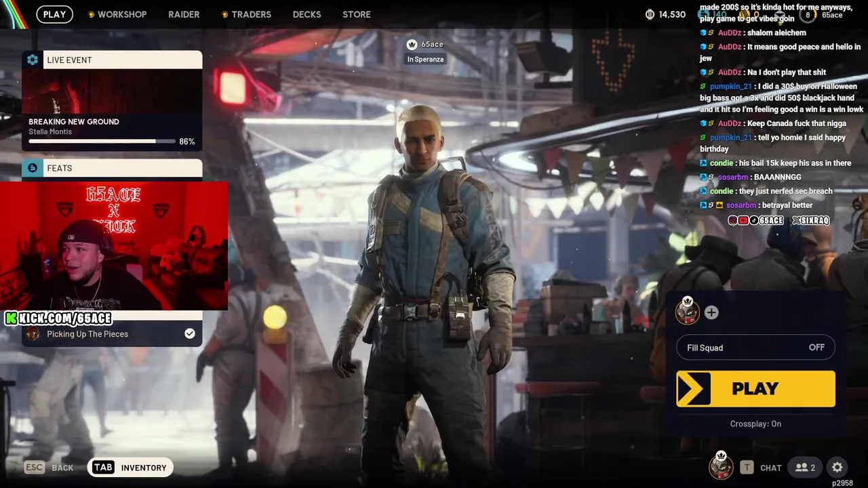Image resolution: width=868 pixels, height=488 pixels.
Task: Open the settings gear at bottom right
Action: coord(837,468)
